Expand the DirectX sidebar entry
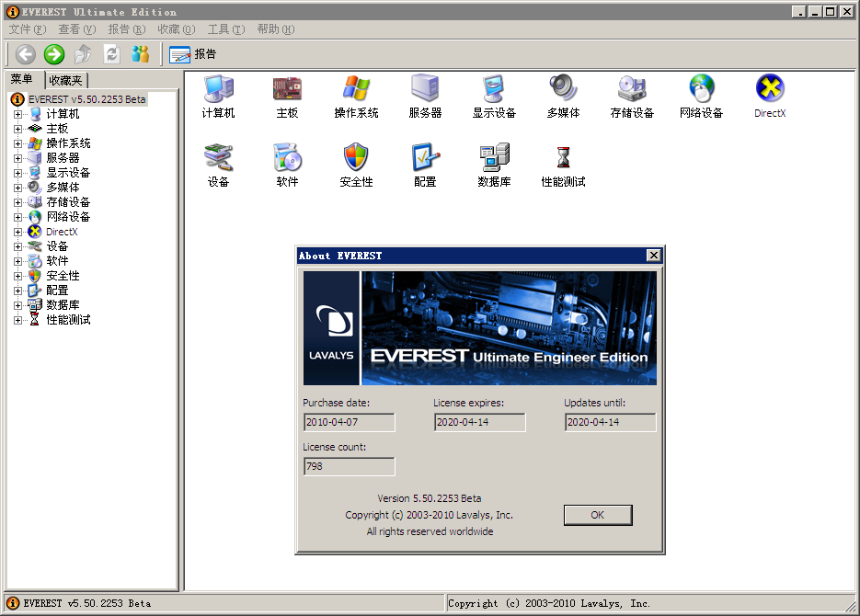 point(18,231)
